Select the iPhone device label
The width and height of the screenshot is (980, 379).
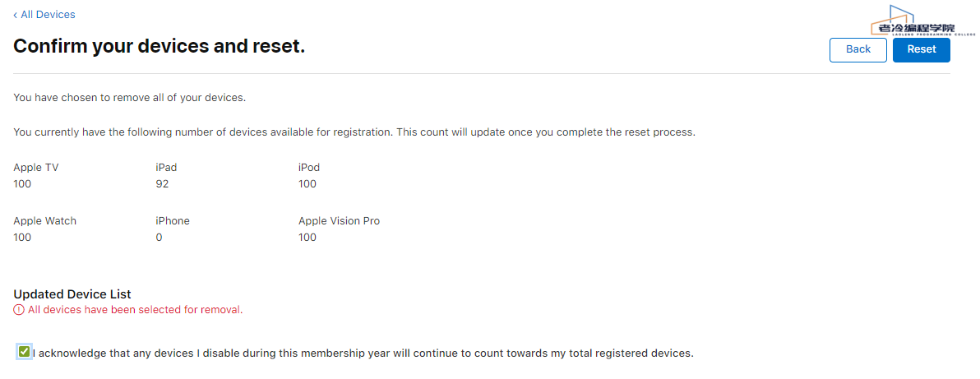pyautogui.click(x=173, y=221)
